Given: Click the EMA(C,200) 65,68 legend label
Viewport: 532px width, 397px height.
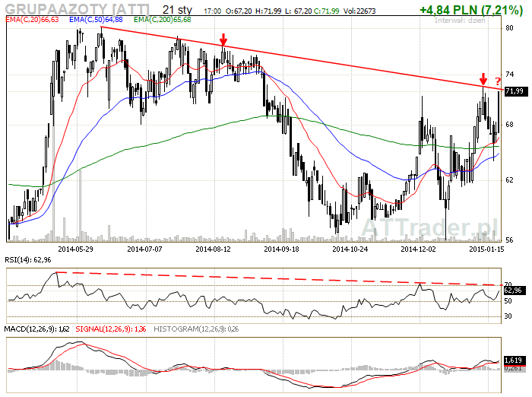Looking at the screenshot, I should [x=162, y=19].
